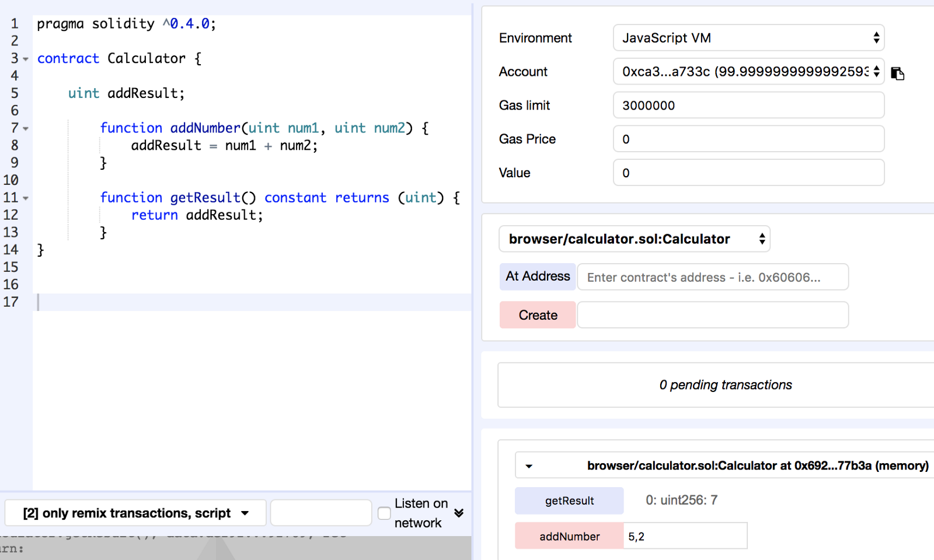Viewport: 934px width, 560px height.
Task: Click the Value input field
Action: pos(748,173)
